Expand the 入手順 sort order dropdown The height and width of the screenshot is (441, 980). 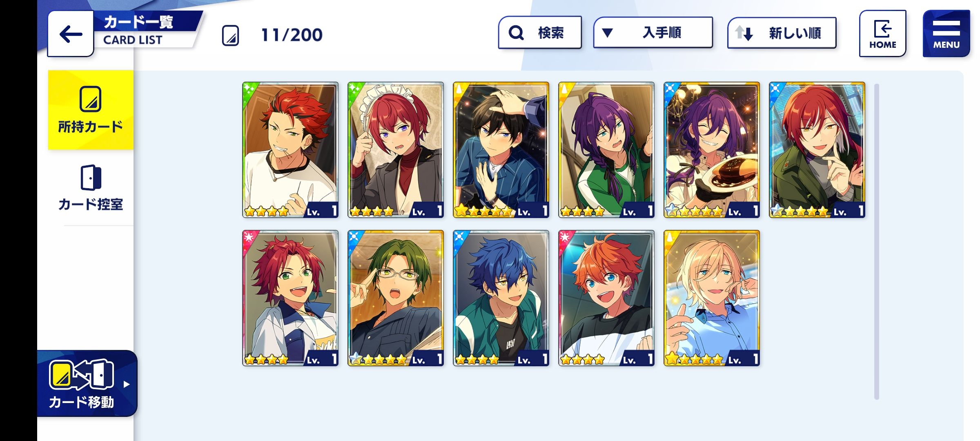coord(653,32)
